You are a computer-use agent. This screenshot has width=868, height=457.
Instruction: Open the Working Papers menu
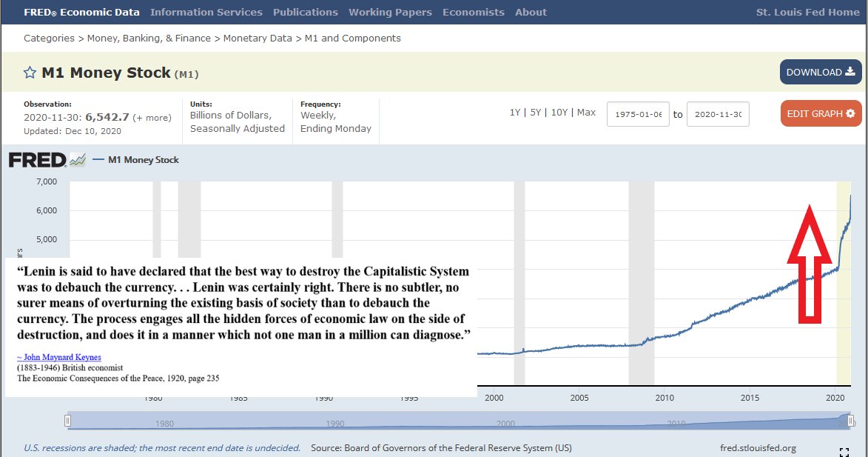click(x=390, y=12)
